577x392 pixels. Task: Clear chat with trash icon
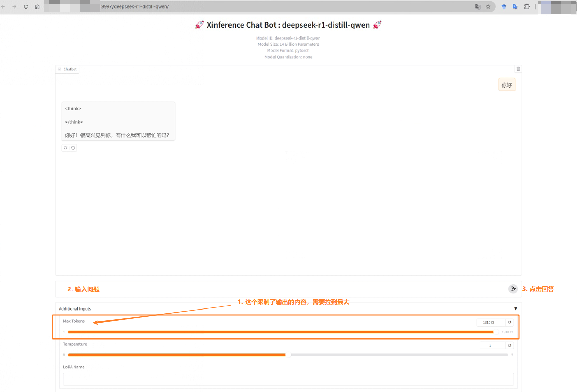click(x=518, y=69)
